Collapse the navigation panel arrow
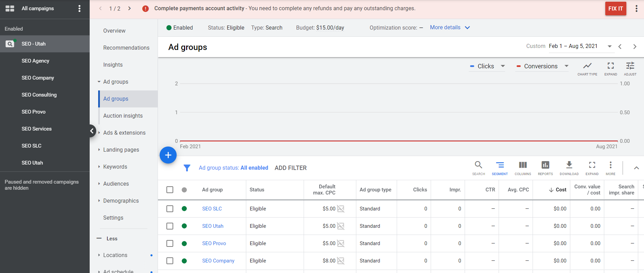This screenshot has height=273, width=644. 92,131
